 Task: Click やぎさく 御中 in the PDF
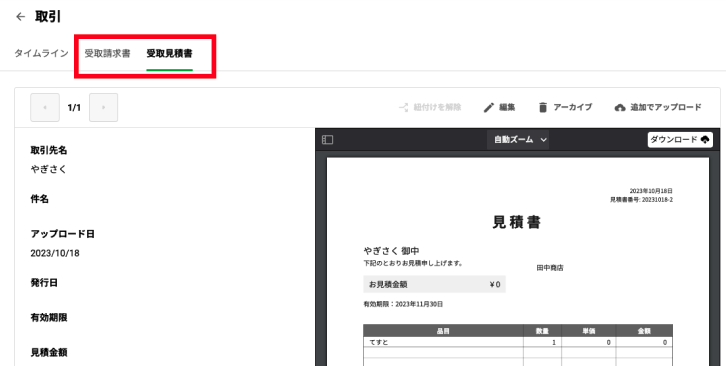391,251
